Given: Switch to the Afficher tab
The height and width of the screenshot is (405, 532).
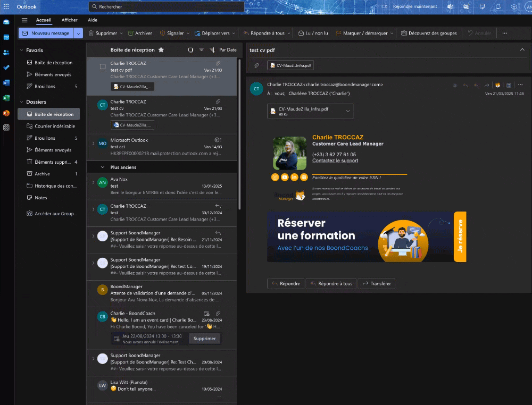Looking at the screenshot, I should [69, 20].
